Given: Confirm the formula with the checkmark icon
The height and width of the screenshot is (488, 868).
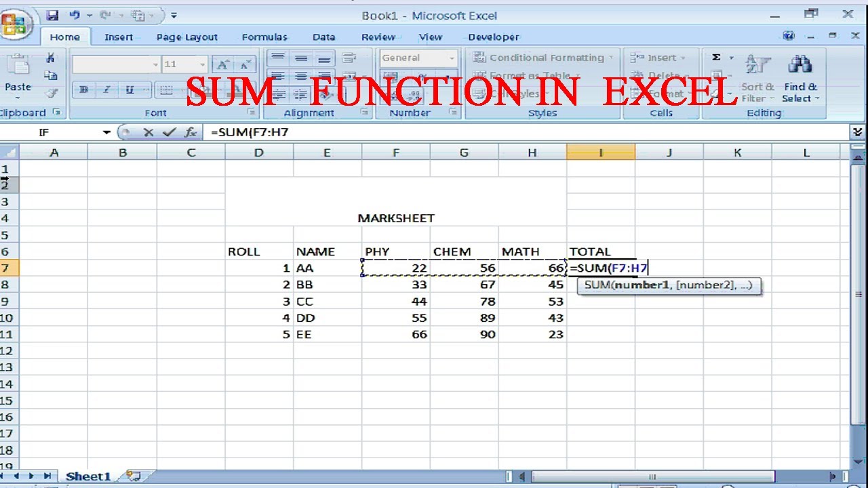Looking at the screenshot, I should pyautogui.click(x=170, y=132).
